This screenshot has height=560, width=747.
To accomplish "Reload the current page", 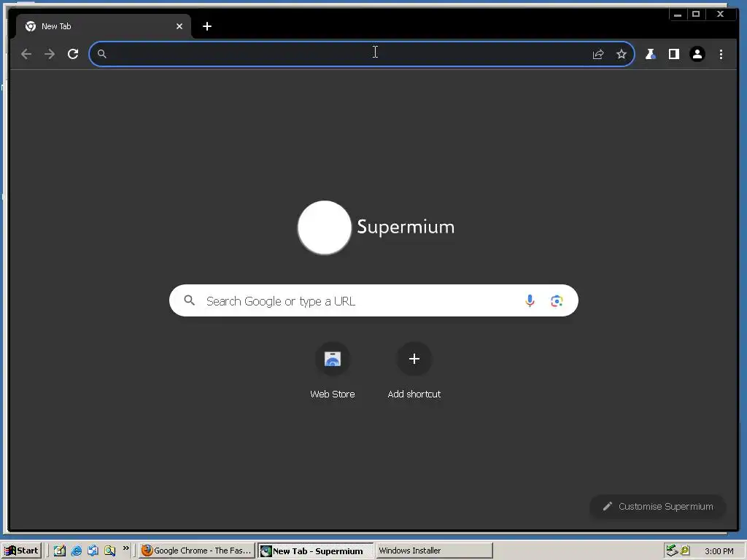I will (x=73, y=54).
